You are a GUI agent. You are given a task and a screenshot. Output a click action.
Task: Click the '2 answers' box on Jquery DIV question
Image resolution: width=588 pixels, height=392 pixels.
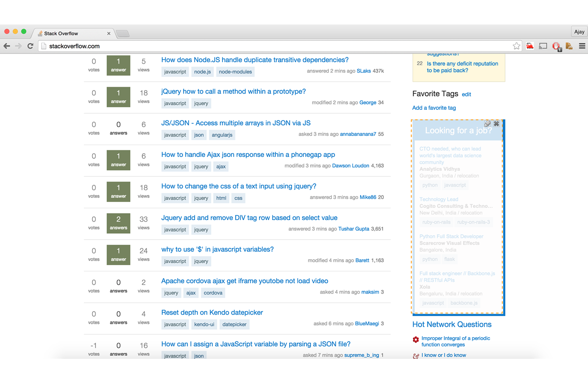(119, 223)
